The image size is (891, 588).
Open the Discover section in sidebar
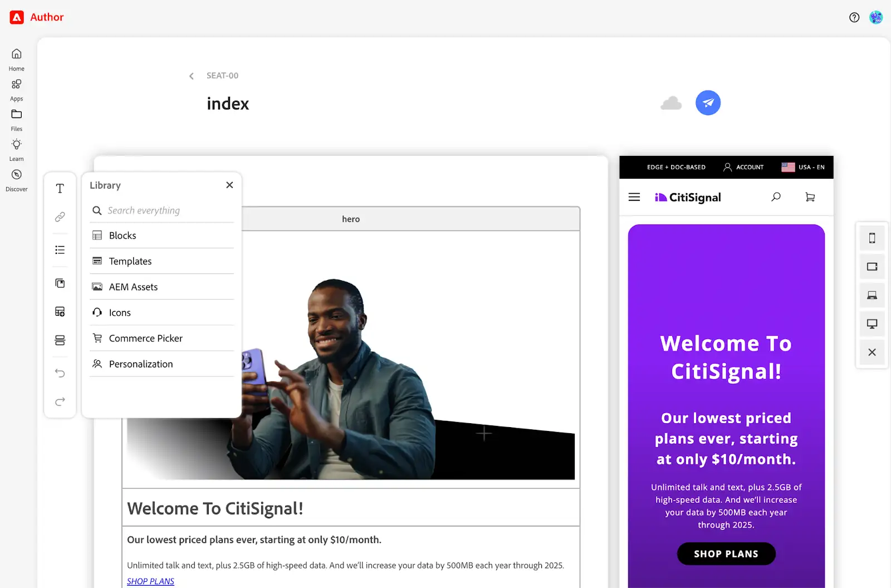pos(17,180)
